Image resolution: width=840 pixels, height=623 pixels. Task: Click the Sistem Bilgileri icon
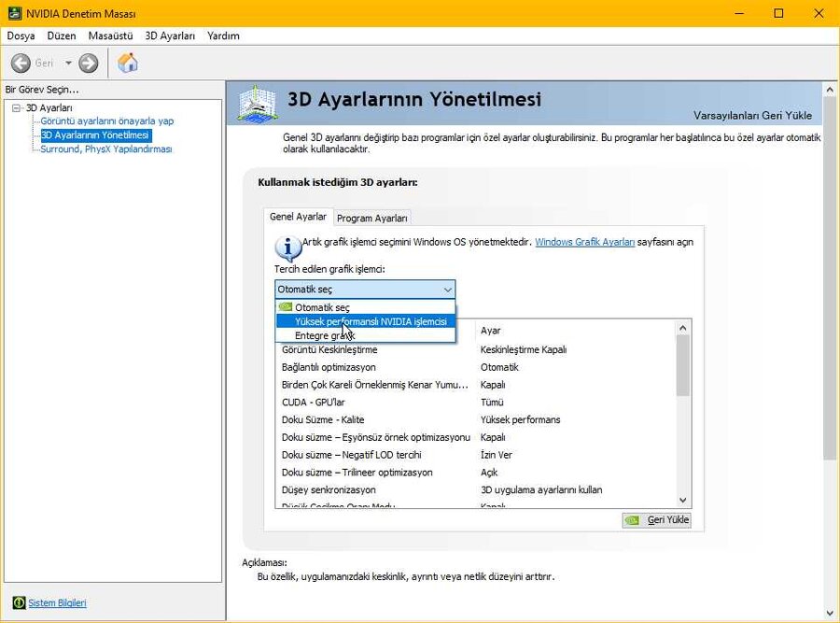(19, 602)
